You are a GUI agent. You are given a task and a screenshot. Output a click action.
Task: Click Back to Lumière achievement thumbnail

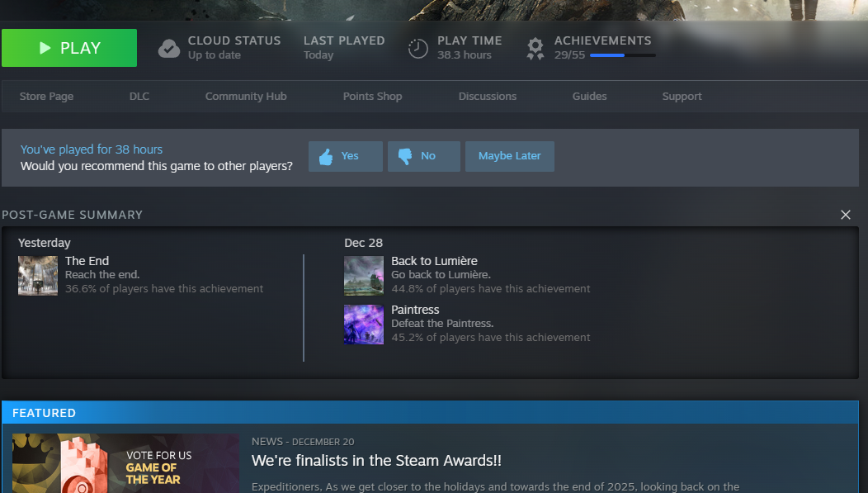364,275
